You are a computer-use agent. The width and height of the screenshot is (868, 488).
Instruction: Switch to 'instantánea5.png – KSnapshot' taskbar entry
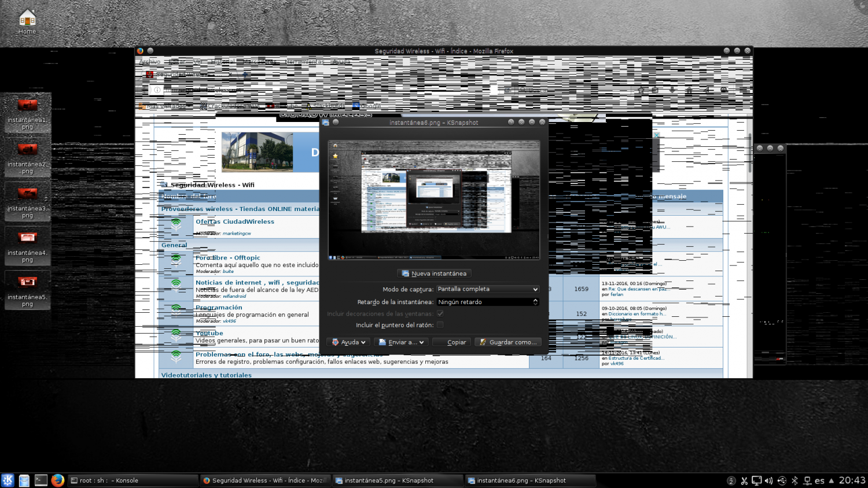[x=398, y=480]
